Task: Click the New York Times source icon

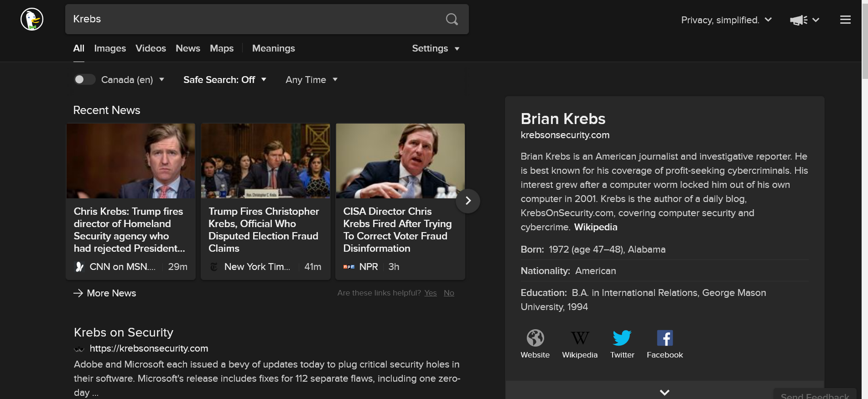Action: [214, 267]
